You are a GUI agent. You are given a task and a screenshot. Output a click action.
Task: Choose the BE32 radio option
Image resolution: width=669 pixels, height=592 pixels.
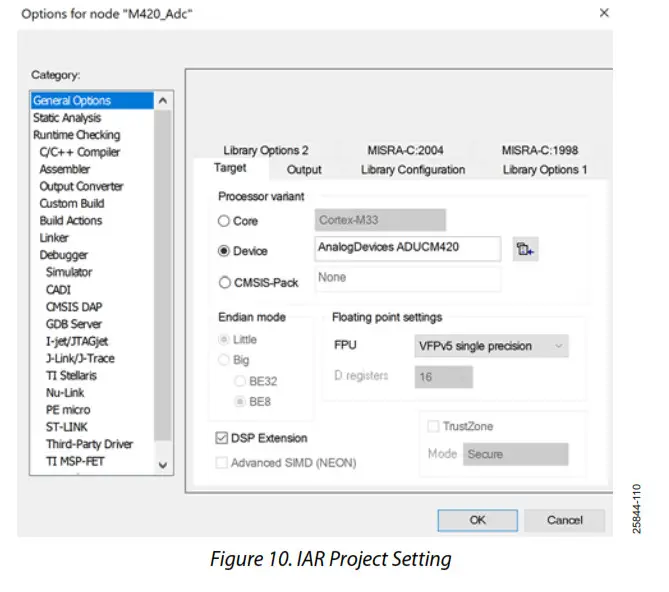coord(240,381)
